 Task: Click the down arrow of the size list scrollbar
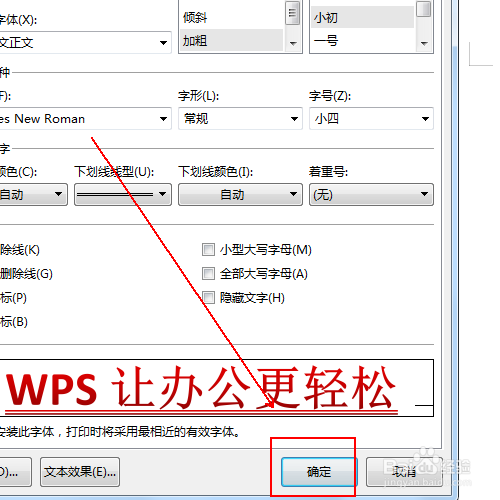[424, 43]
